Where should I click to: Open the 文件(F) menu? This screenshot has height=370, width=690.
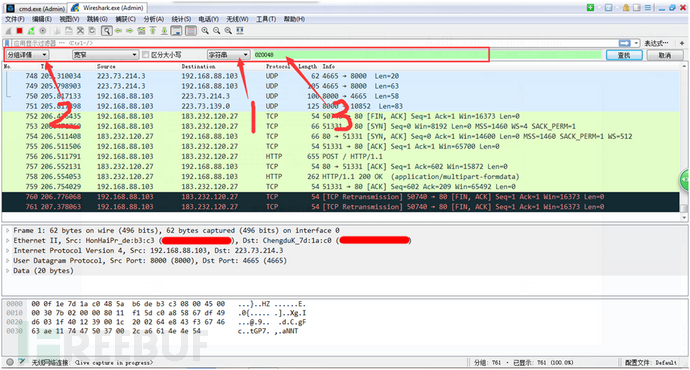click(x=15, y=19)
